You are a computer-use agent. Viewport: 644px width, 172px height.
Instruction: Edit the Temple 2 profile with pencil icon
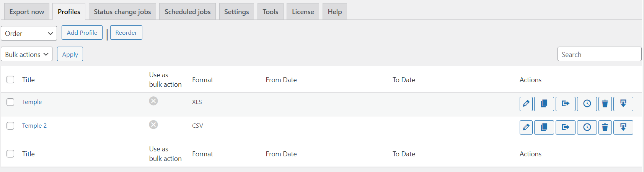point(526,127)
